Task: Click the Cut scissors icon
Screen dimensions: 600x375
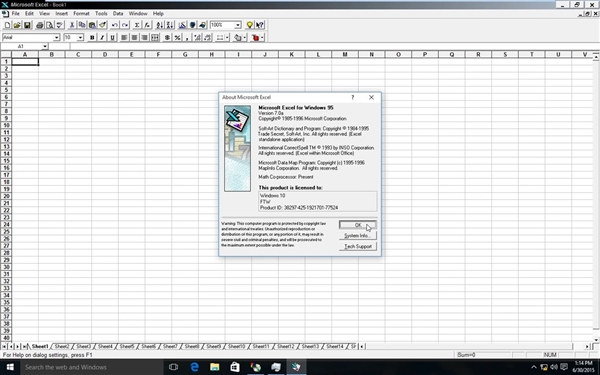Action: [72, 25]
